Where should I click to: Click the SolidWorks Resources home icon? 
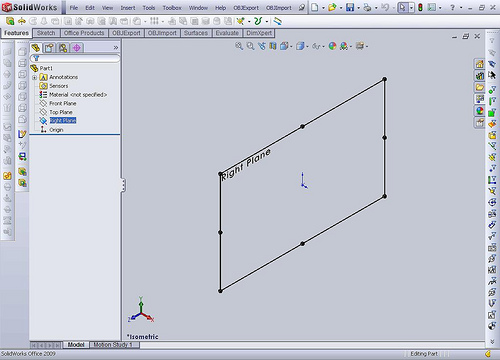click(x=480, y=64)
